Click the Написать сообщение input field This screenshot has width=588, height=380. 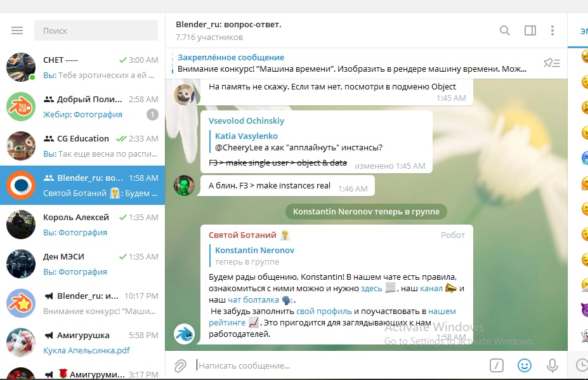337,365
